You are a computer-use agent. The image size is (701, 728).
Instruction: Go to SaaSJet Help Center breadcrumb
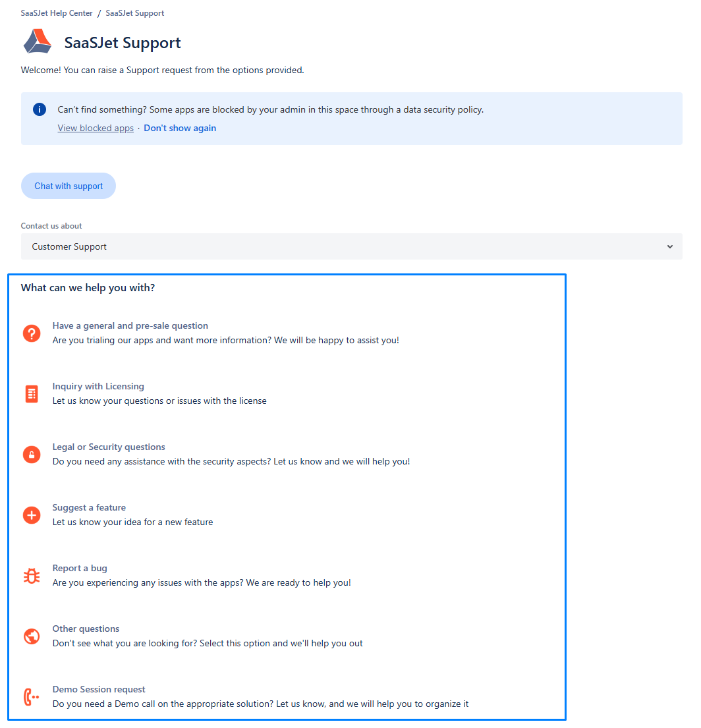coord(57,13)
